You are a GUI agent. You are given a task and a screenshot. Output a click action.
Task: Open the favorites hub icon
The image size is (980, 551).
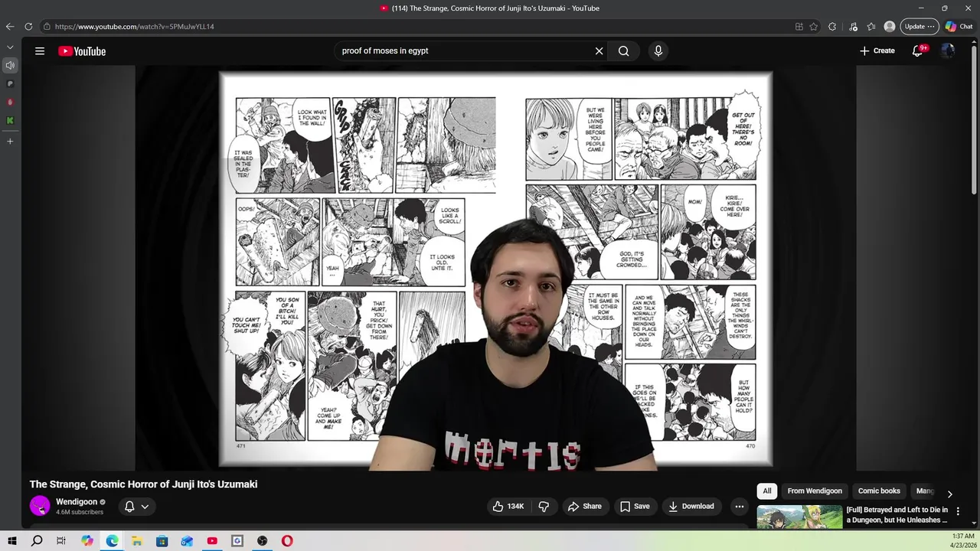871,26
